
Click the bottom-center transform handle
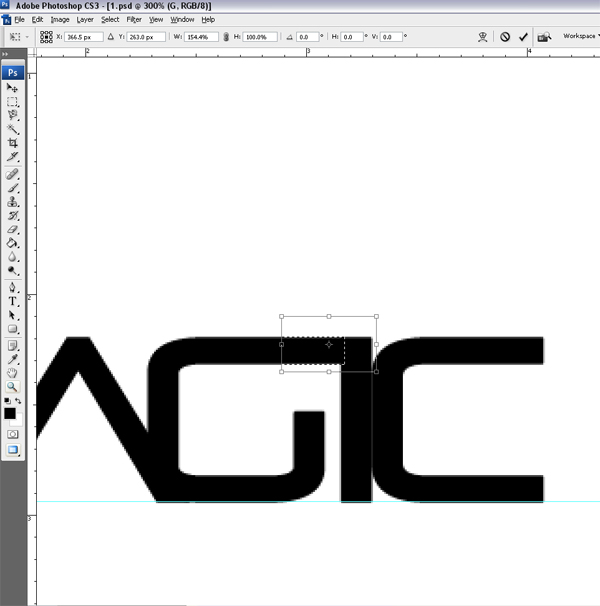(329, 372)
